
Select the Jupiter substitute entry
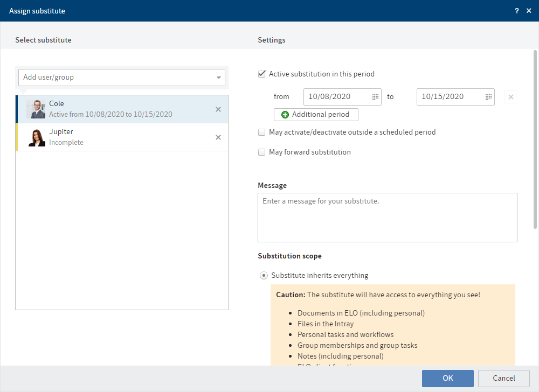pyautogui.click(x=122, y=137)
